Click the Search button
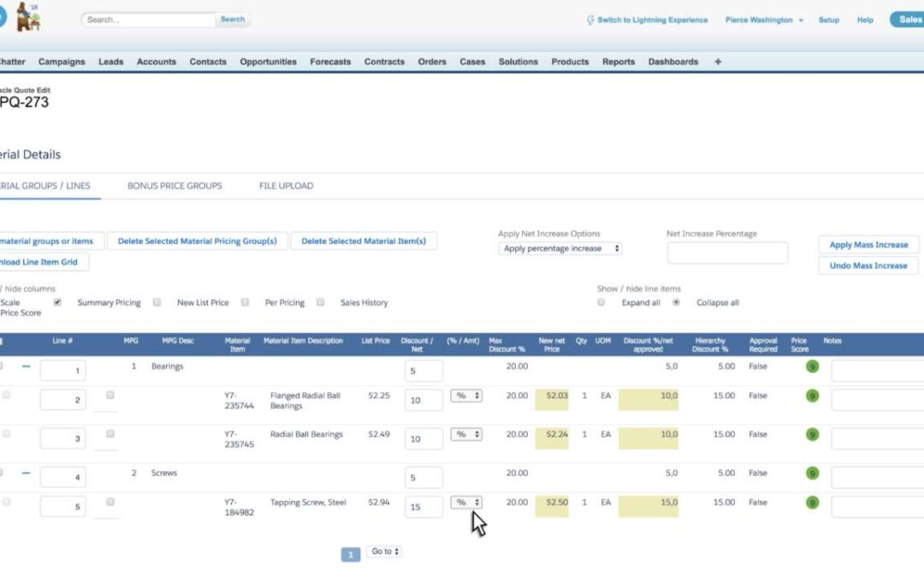 pos(232,20)
